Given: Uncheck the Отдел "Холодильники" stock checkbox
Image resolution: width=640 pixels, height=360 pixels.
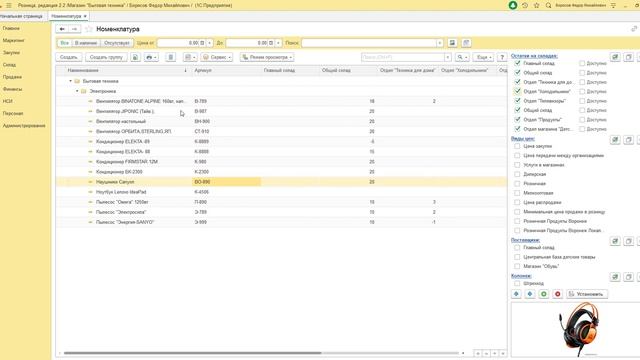Looking at the screenshot, I should coord(518,91).
